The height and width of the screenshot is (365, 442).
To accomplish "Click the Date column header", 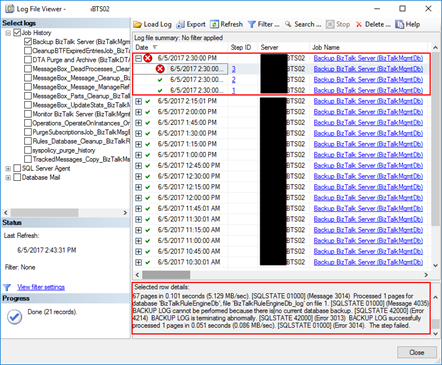I will pos(180,47).
